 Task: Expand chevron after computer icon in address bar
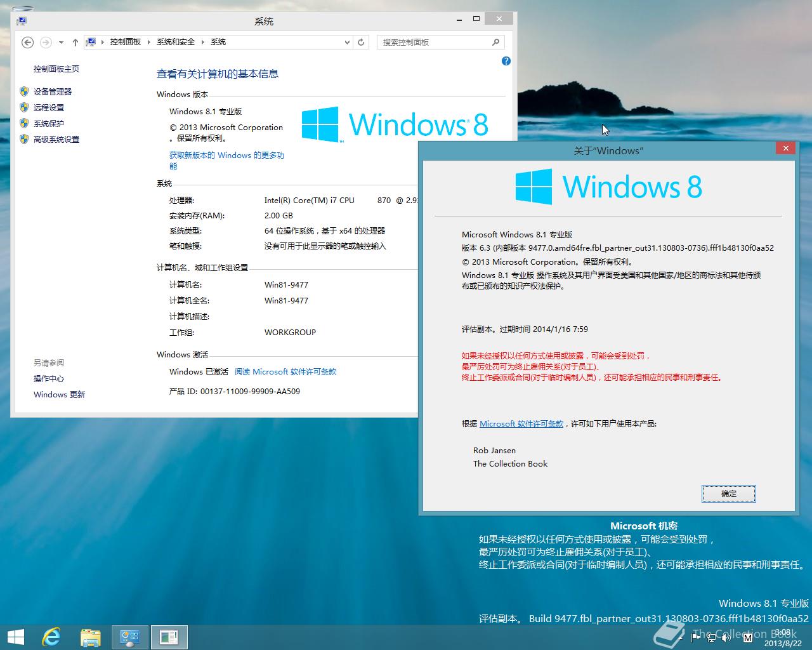pos(103,42)
